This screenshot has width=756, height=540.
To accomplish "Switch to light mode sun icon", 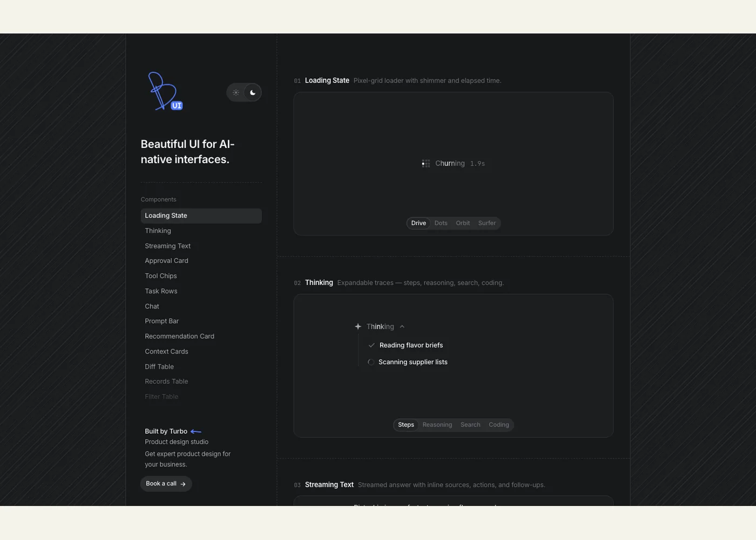I will click(x=236, y=93).
